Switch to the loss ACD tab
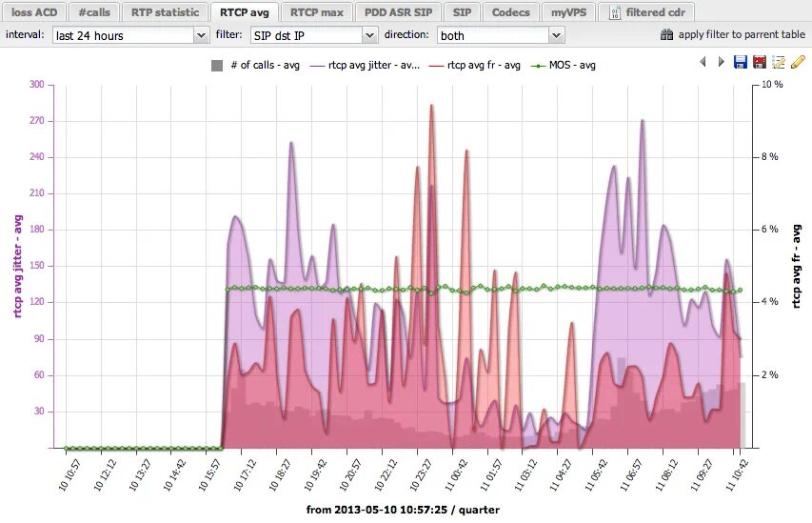Image resolution: width=812 pixels, height=523 pixels. (34, 12)
